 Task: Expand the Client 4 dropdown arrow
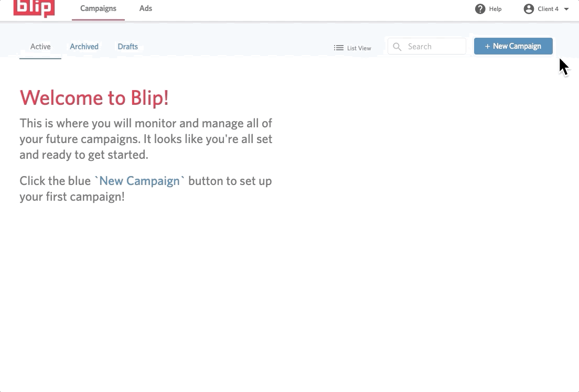[566, 9]
